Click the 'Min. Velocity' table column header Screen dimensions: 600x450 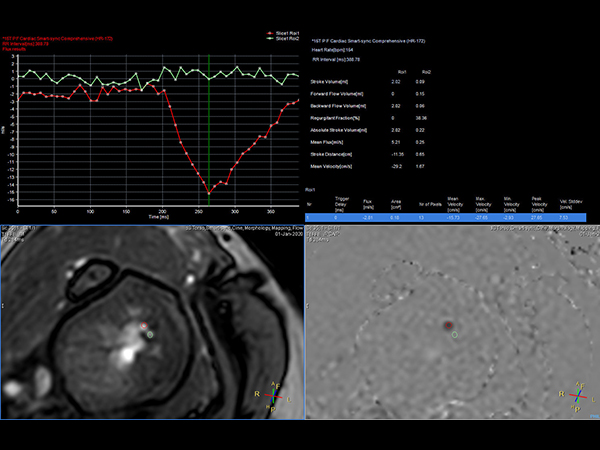(512, 204)
